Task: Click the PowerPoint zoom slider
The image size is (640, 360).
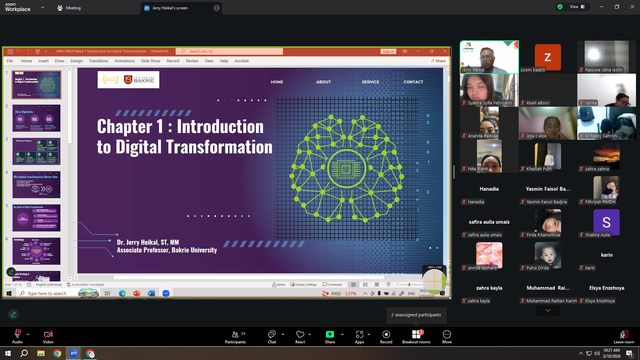Action: (409, 284)
